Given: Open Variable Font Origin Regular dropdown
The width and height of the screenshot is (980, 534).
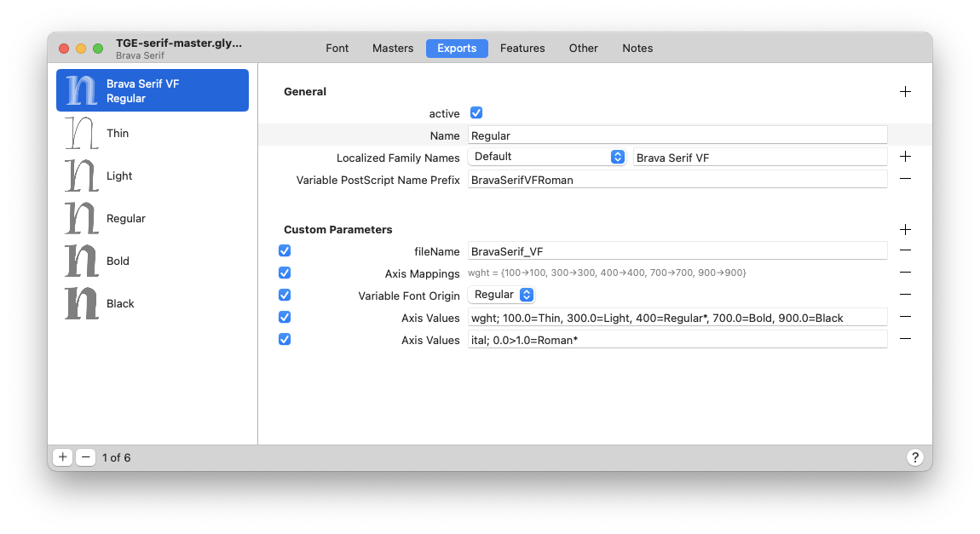Looking at the screenshot, I should [501, 295].
